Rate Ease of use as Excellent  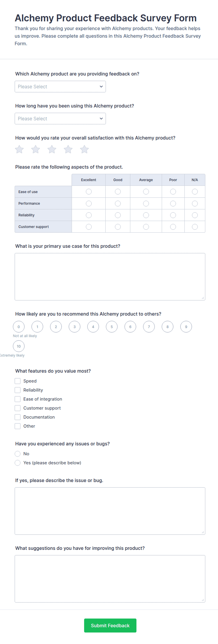click(x=89, y=192)
